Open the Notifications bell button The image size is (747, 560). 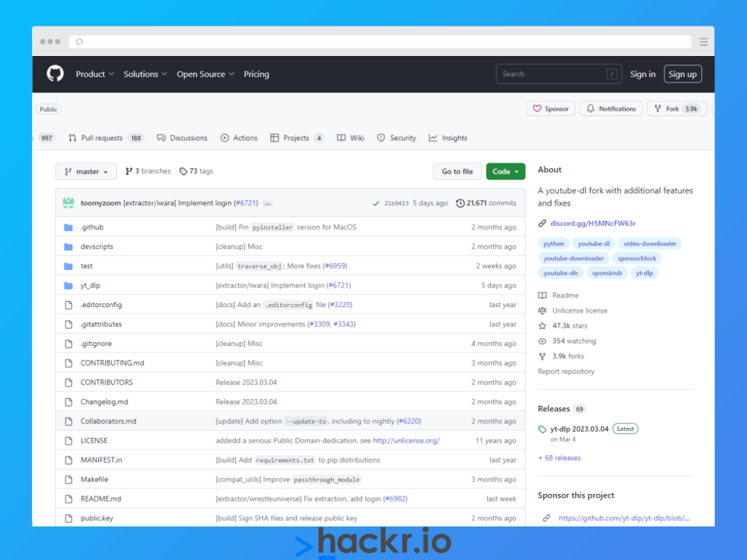[612, 109]
